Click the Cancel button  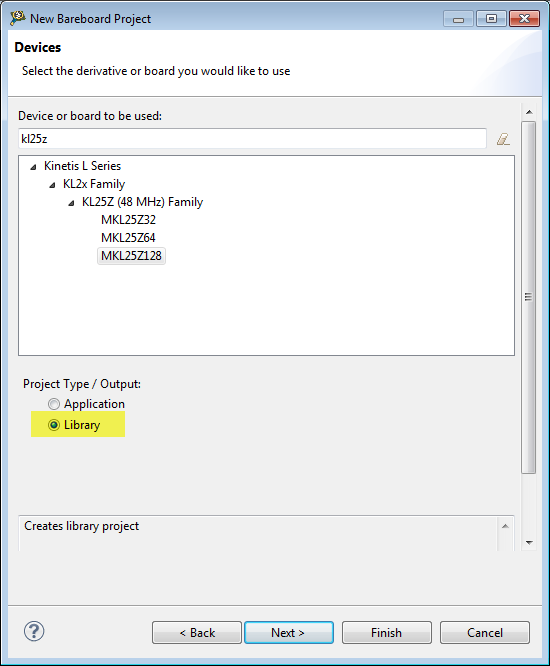[485, 632]
